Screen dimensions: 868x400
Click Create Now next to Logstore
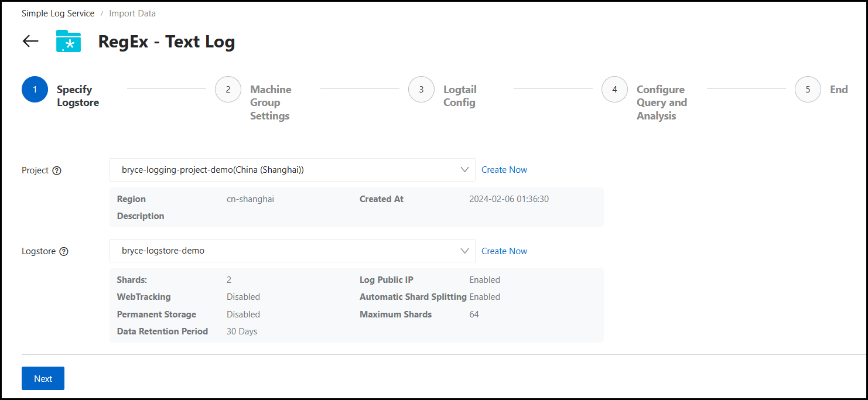pos(504,251)
